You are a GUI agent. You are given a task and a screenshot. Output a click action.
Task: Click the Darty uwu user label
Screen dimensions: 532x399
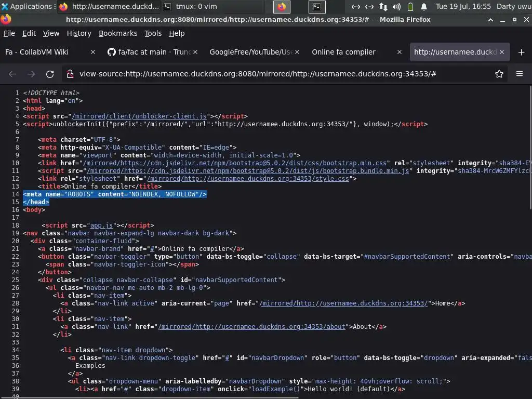[x=514, y=6]
